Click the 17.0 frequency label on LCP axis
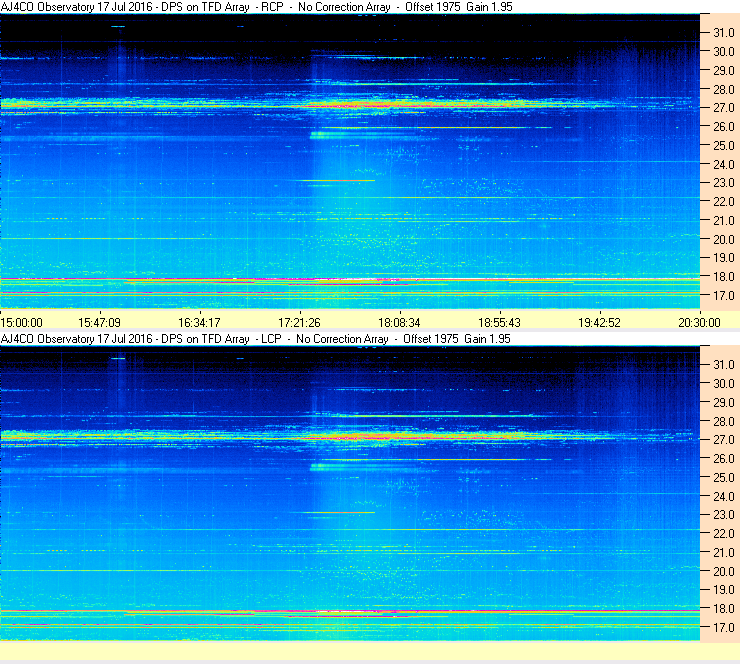This screenshot has height=664, width=740. pos(724,627)
